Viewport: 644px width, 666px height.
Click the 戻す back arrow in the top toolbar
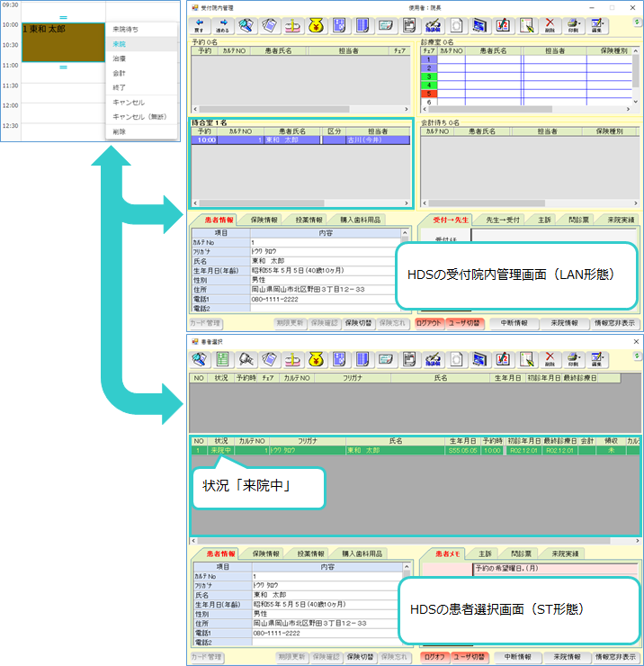pos(199,26)
